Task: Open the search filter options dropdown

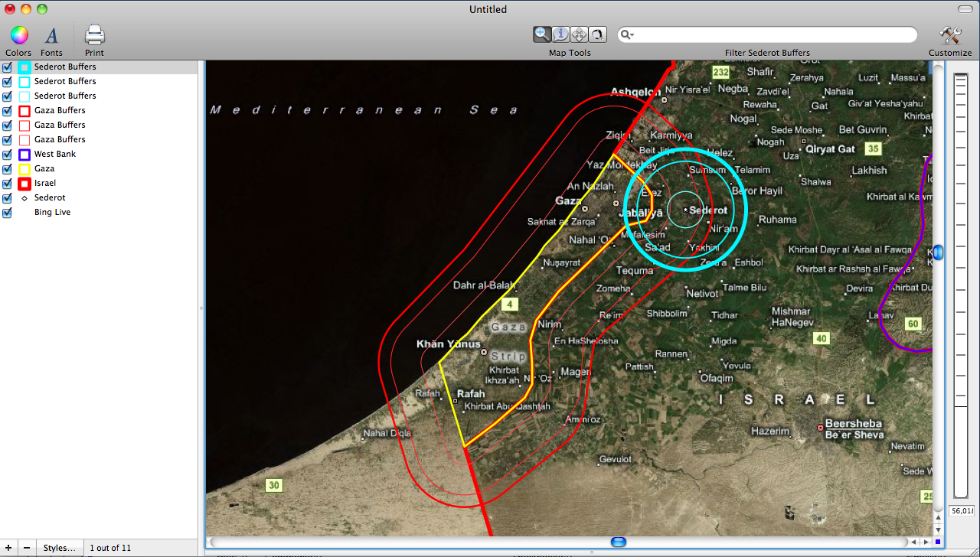Action: tap(628, 34)
